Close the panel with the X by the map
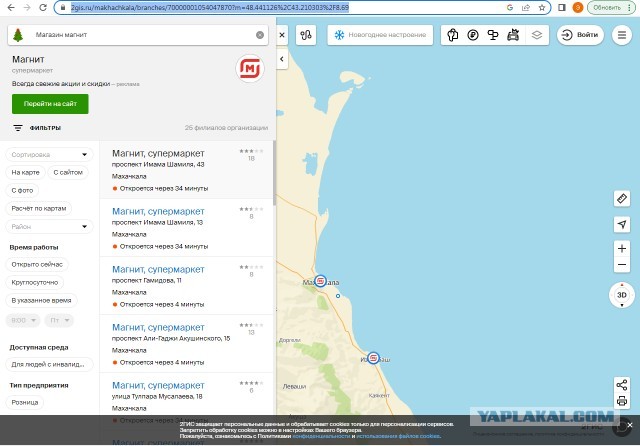 (x=282, y=35)
